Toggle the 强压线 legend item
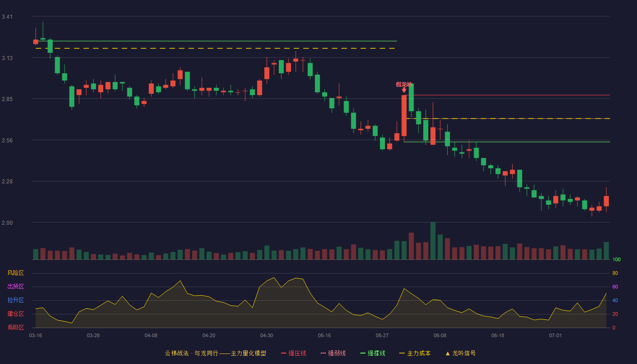637x364 pixels. point(293,353)
